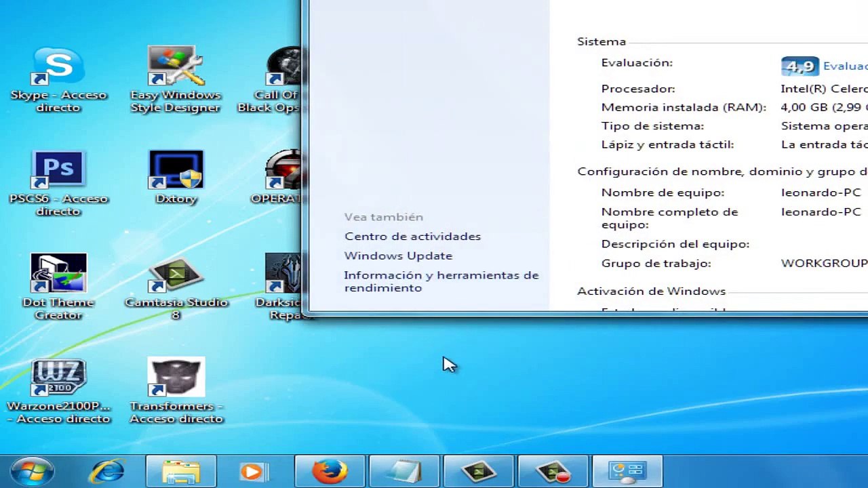
Task: Open Windows Media Player from the taskbar
Action: tap(254, 471)
